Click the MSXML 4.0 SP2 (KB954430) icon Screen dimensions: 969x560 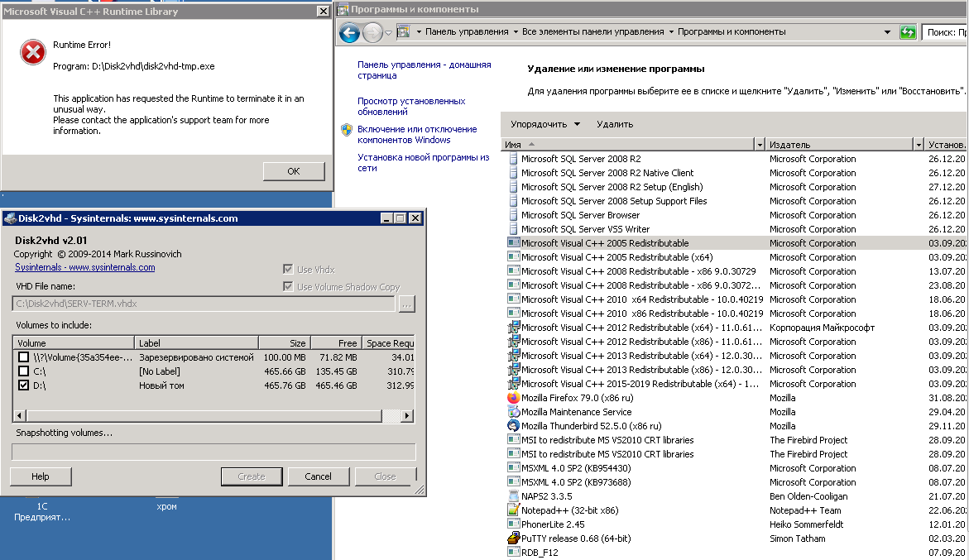pyautogui.click(x=513, y=468)
